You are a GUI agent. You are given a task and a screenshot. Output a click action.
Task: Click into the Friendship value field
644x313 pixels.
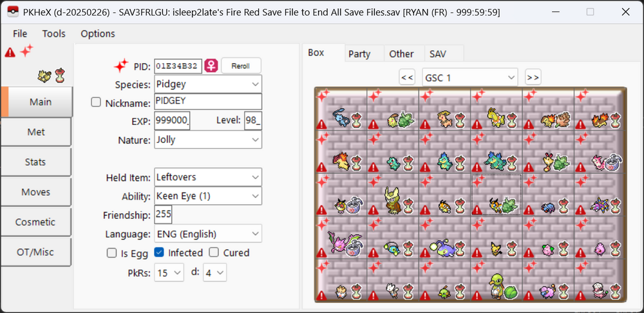click(x=163, y=215)
